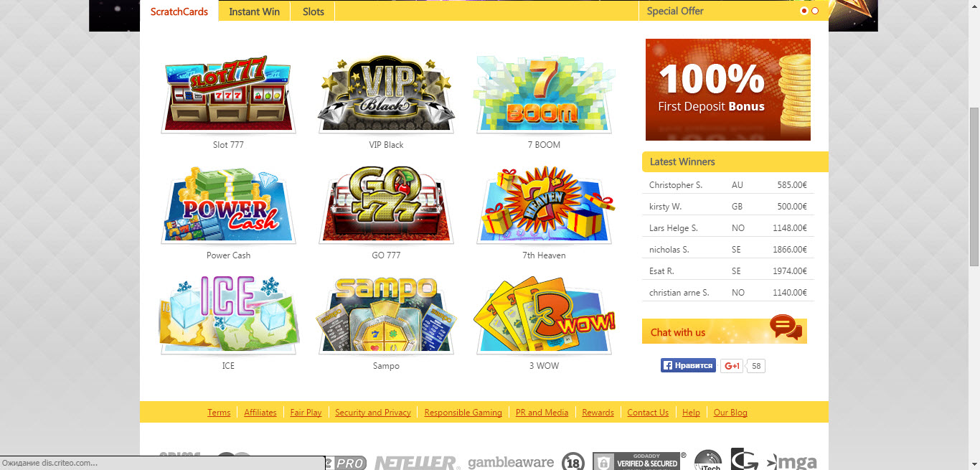Viewport: 980px width, 470px height.
Task: Launch the 3 WOW cards icon
Action: [x=544, y=316]
